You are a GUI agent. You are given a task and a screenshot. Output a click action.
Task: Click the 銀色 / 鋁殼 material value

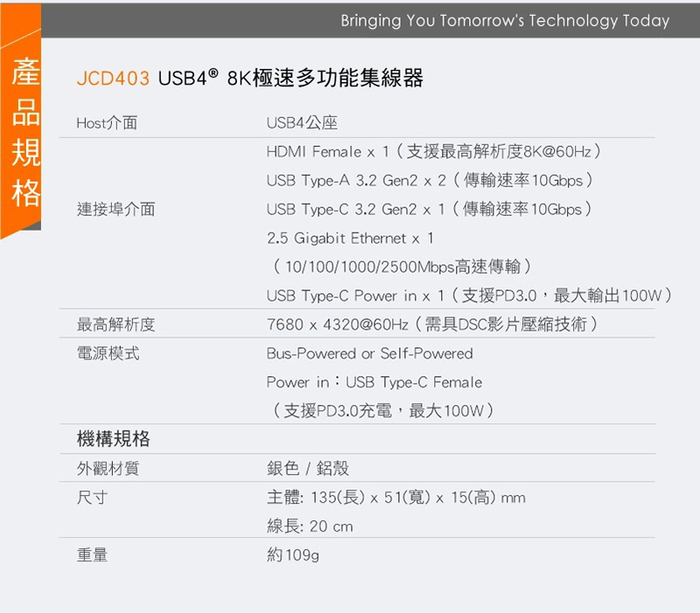coord(308,469)
